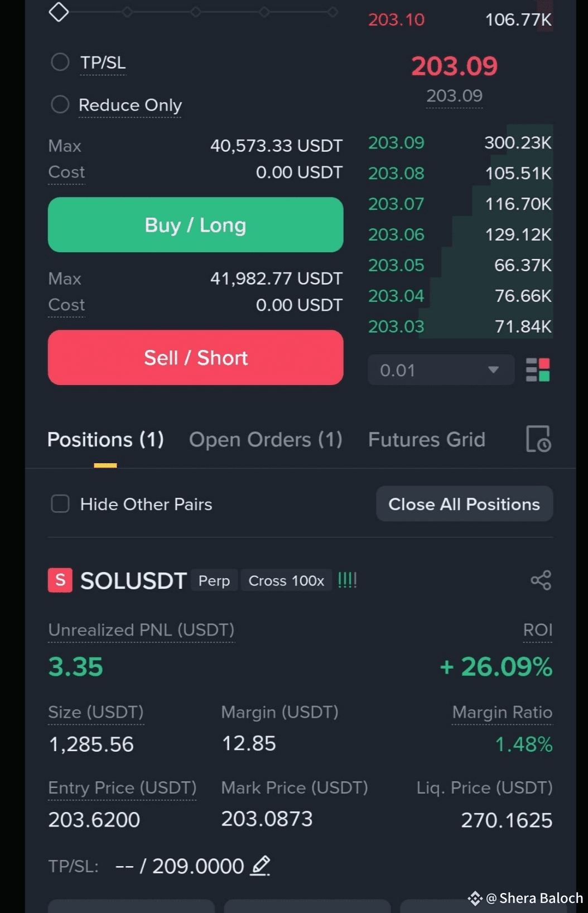Click the diamond slider handle at top
This screenshot has width=588, height=913.
59,12
